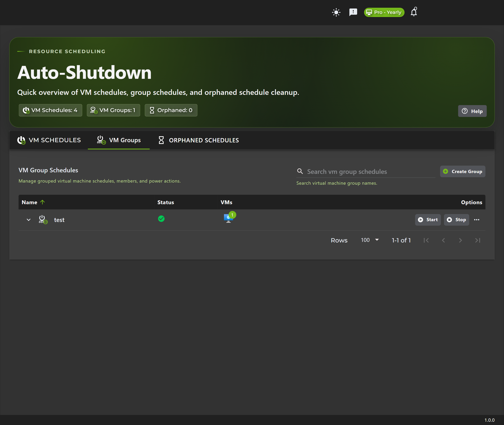
Task: Click the VM Group Schedules heading
Action: [x=48, y=170]
